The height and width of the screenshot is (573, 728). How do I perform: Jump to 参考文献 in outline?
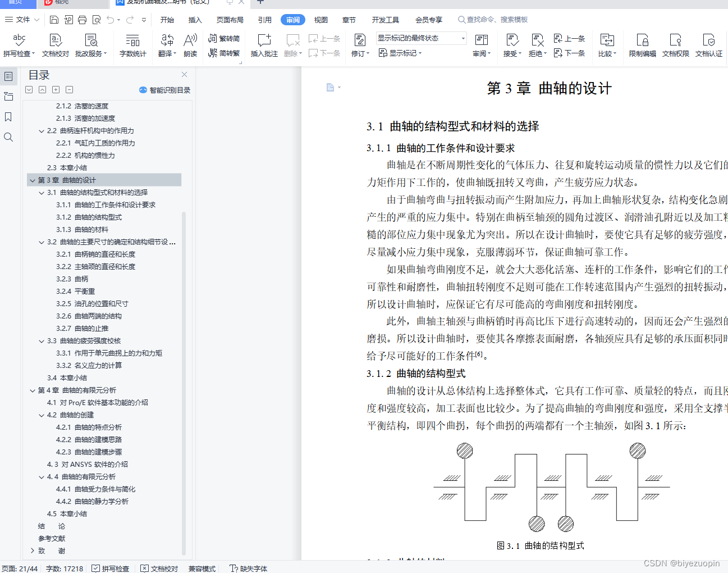[52, 539]
